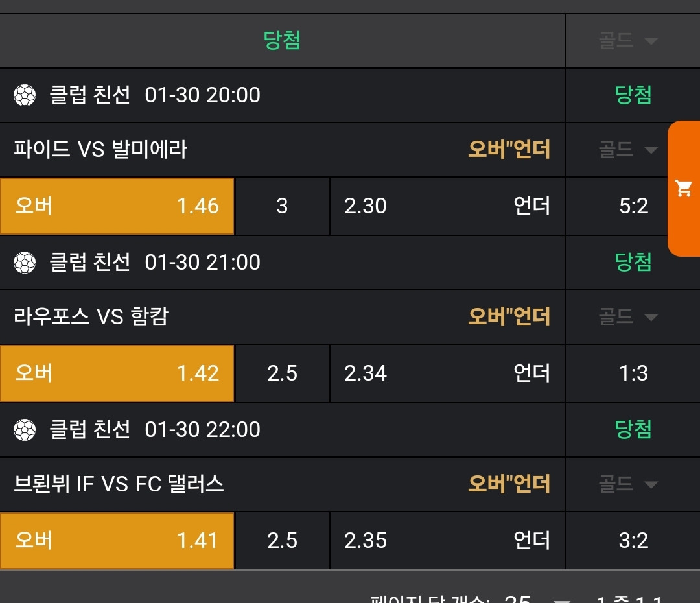Select the green 당첨 header tab
The width and height of the screenshot is (700, 603).
[282, 41]
